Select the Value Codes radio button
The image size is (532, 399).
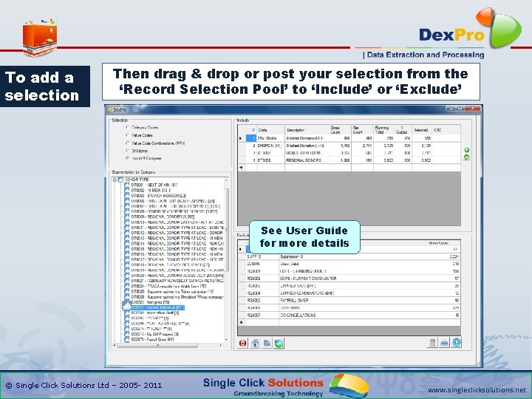[x=128, y=135]
